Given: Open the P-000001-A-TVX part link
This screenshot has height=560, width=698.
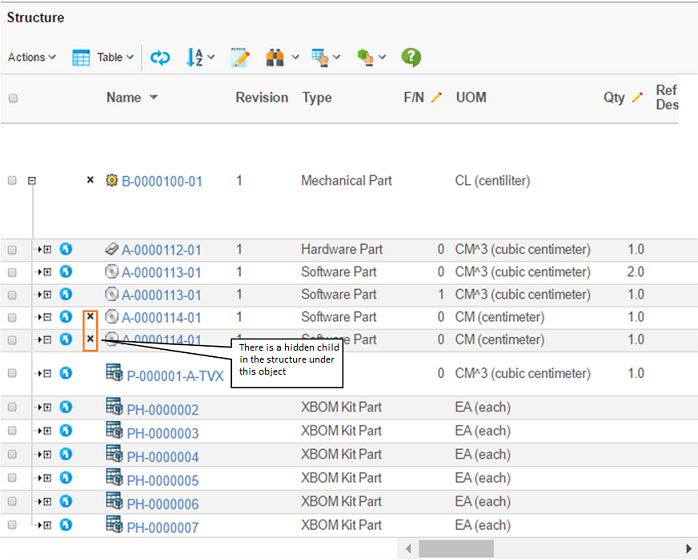Looking at the screenshot, I should pyautogui.click(x=175, y=376).
